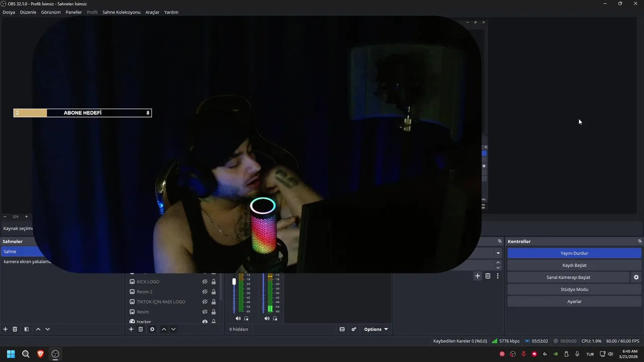This screenshot has height=362, width=644.
Task: Unlock the Resim 2 source
Action: pyautogui.click(x=213, y=292)
